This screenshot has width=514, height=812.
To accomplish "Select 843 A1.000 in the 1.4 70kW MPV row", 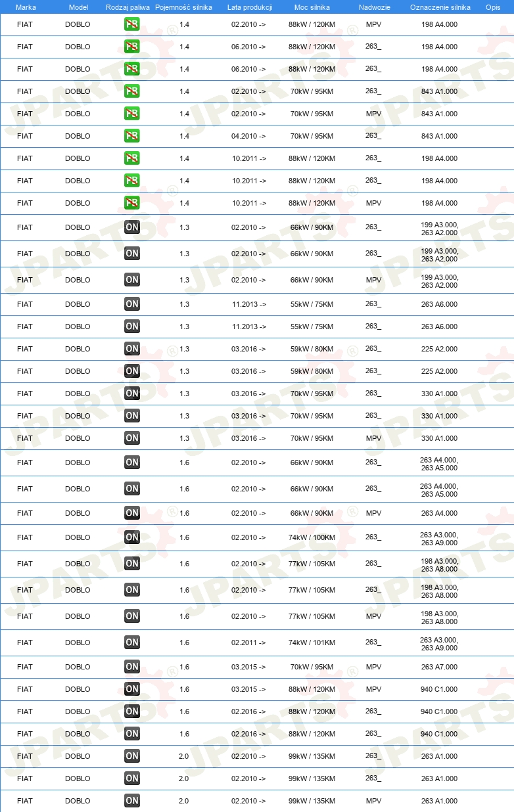I will tap(439, 114).
